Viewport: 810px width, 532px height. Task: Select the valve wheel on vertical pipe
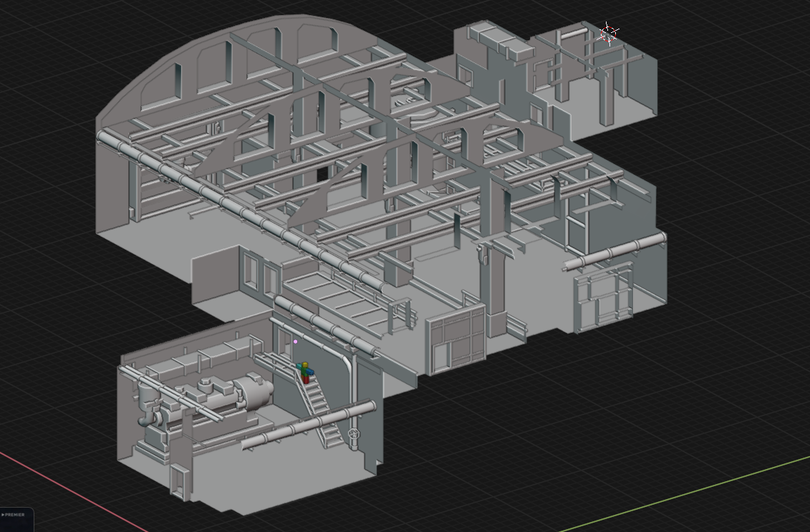coord(352,434)
